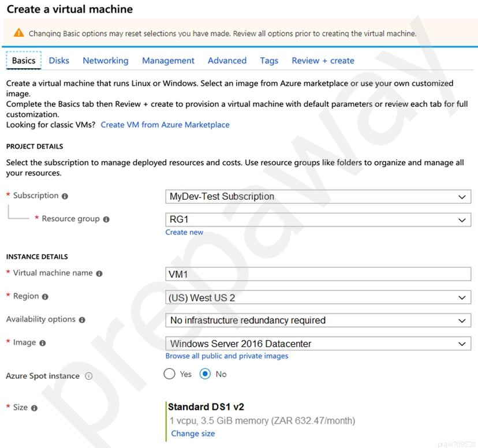Select Yes for Azure Spot instance
Image resolution: width=478 pixels, height=448 pixels.
point(170,374)
